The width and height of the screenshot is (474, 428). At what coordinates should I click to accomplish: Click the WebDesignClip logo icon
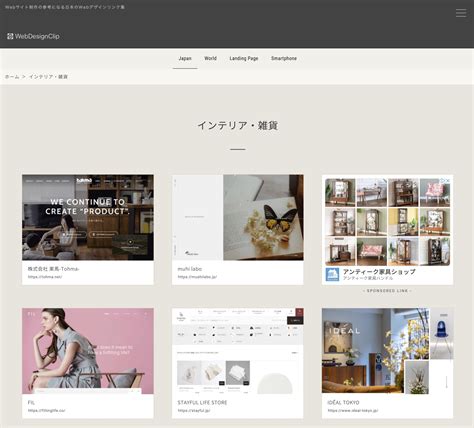coord(10,36)
